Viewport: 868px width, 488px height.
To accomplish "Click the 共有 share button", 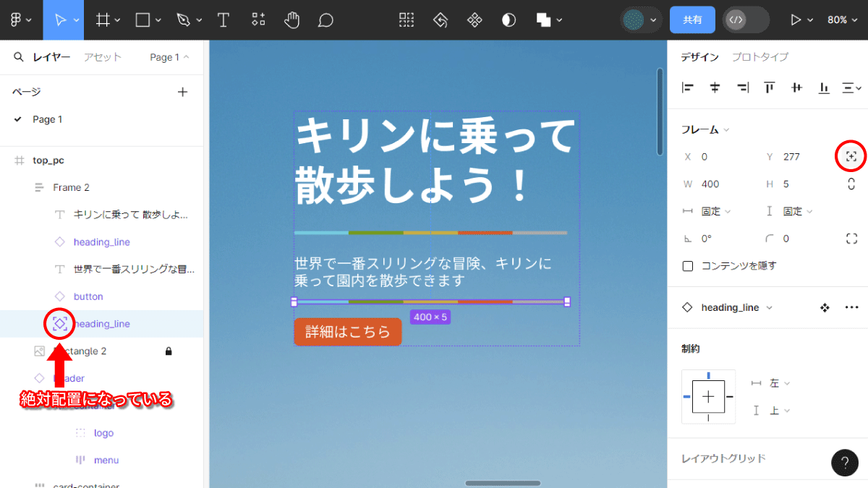I will [x=693, y=20].
